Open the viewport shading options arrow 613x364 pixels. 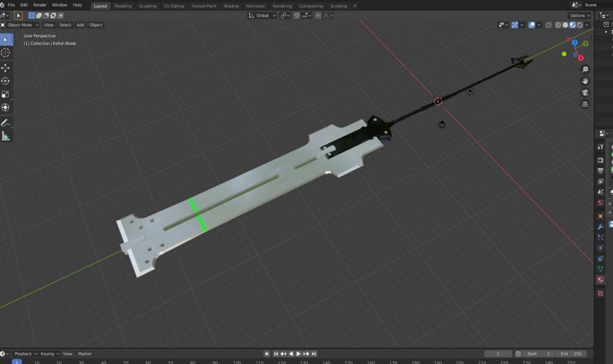point(587,25)
